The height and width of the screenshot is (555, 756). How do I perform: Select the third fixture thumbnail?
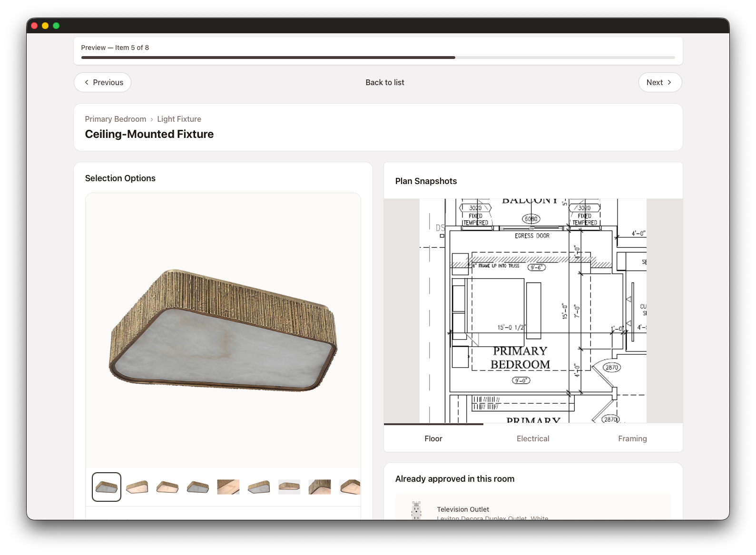[167, 487]
